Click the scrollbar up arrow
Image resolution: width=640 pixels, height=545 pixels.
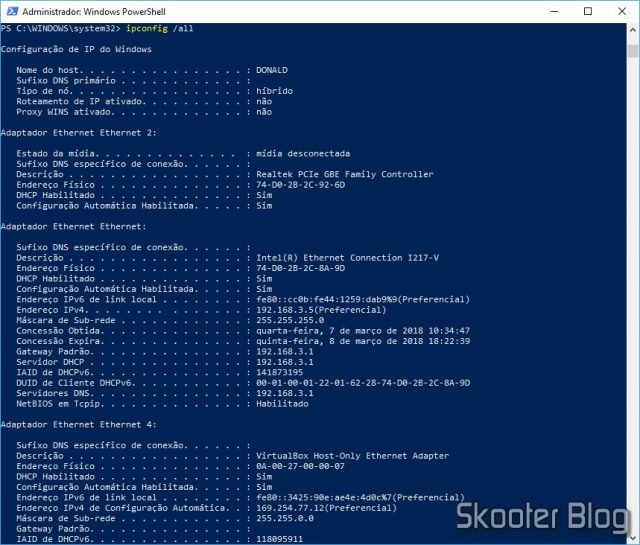tap(633, 30)
